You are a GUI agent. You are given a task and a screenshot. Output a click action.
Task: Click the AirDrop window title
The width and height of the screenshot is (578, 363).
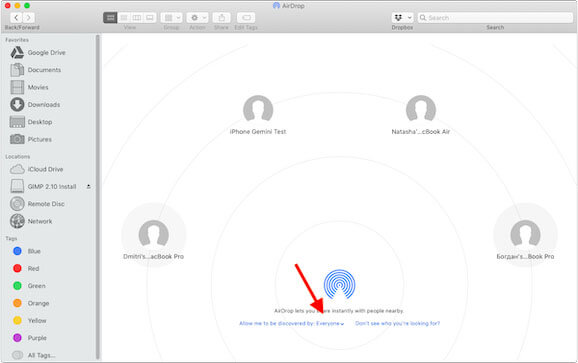point(289,6)
